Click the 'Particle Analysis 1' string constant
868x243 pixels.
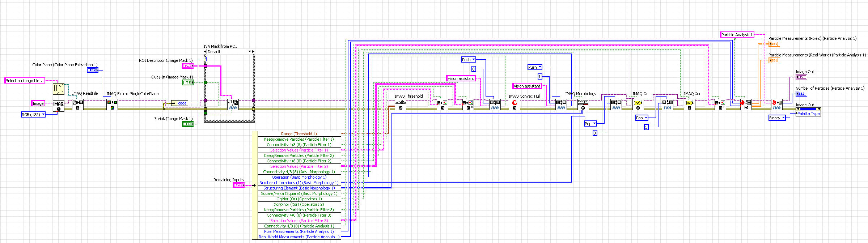point(737,35)
